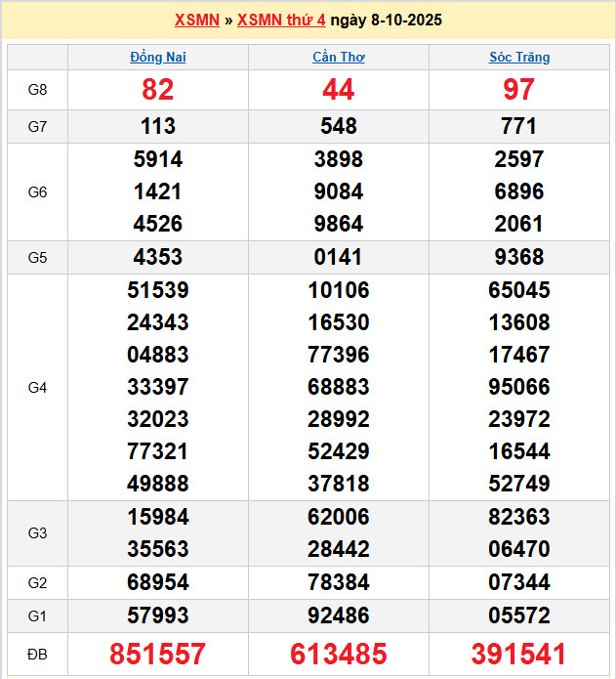Image resolution: width=616 pixels, height=679 pixels.
Task: Select G7 result 548 for Cần Thơ
Action: click(x=338, y=126)
